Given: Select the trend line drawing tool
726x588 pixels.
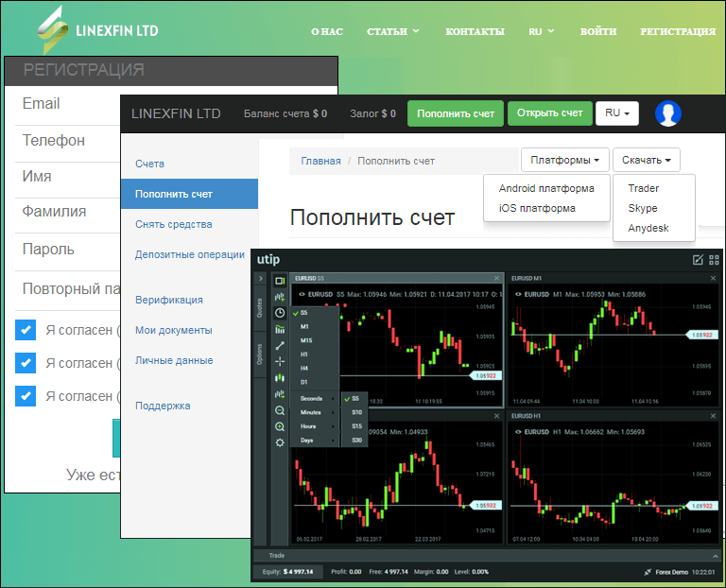Looking at the screenshot, I should pyautogui.click(x=280, y=345).
